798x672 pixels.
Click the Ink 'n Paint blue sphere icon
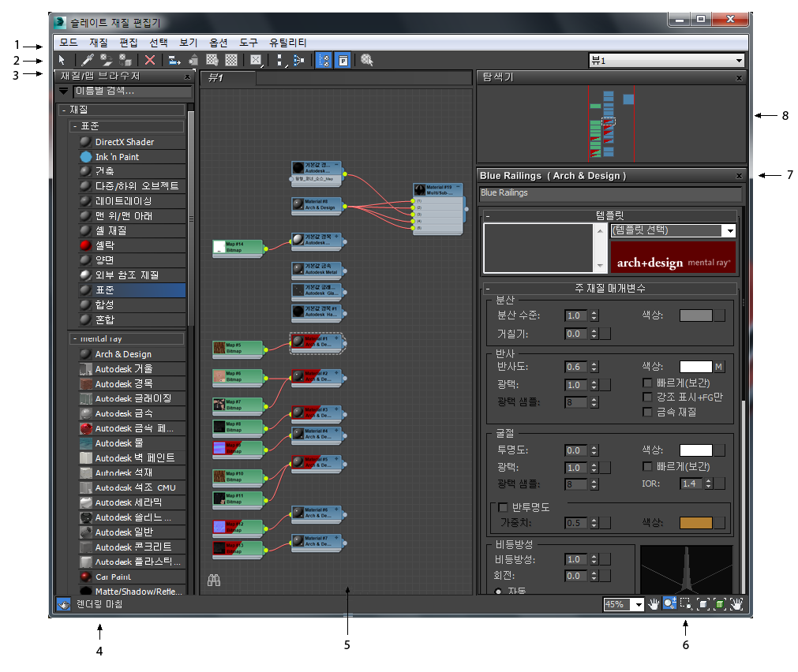tap(86, 157)
